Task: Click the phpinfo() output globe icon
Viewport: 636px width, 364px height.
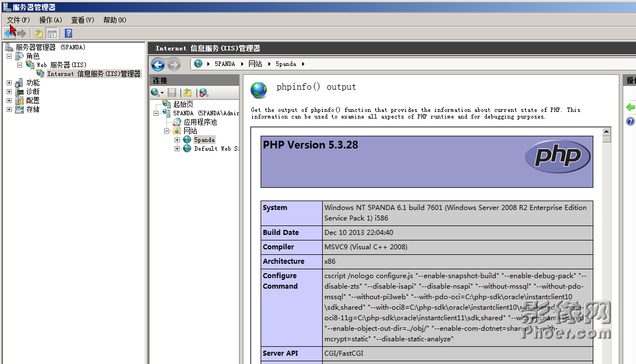Action: coord(259,90)
